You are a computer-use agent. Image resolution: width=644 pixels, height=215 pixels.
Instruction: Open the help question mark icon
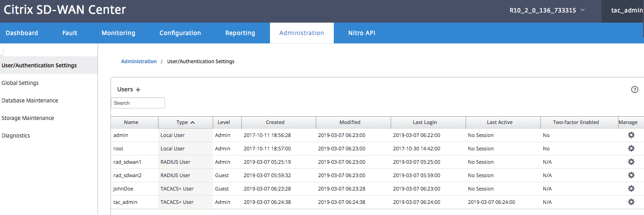(635, 90)
